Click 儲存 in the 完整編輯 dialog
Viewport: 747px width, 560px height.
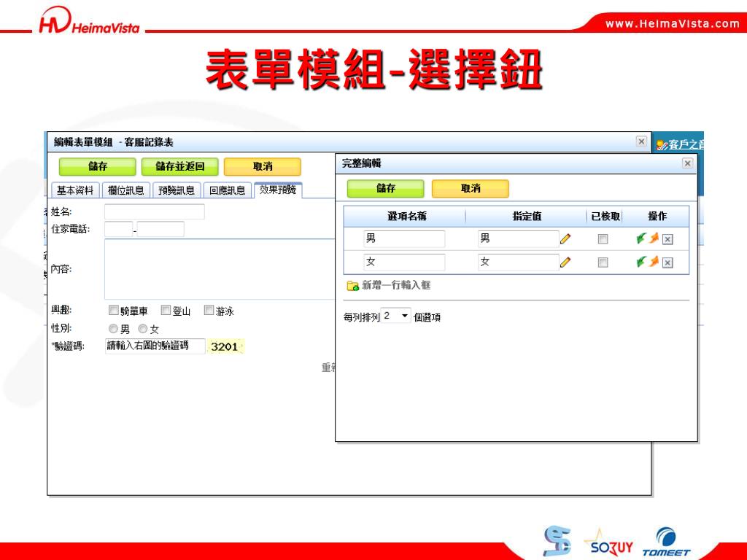coord(385,189)
